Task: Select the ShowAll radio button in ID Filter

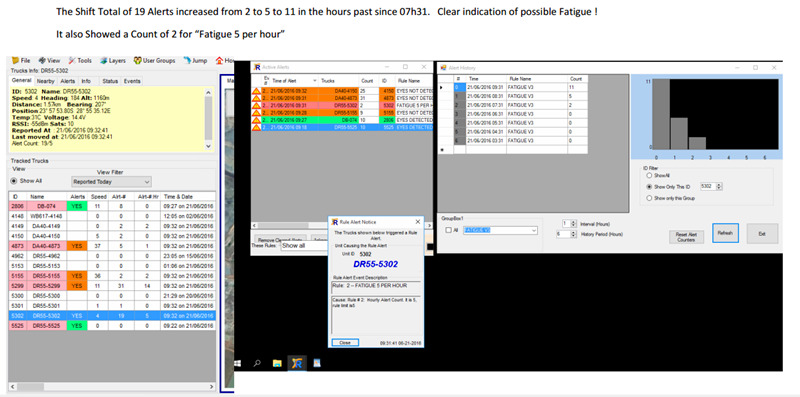Action: click(649, 176)
